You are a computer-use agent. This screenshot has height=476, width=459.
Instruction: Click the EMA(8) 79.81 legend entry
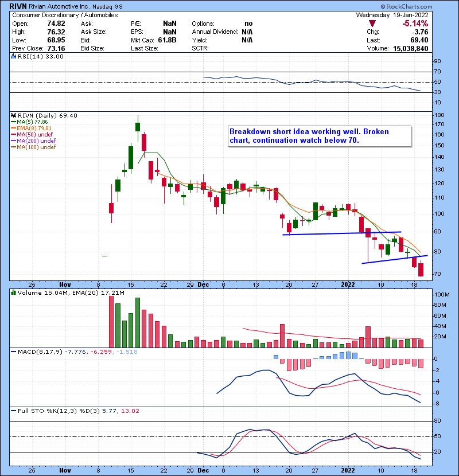pyautogui.click(x=32, y=128)
